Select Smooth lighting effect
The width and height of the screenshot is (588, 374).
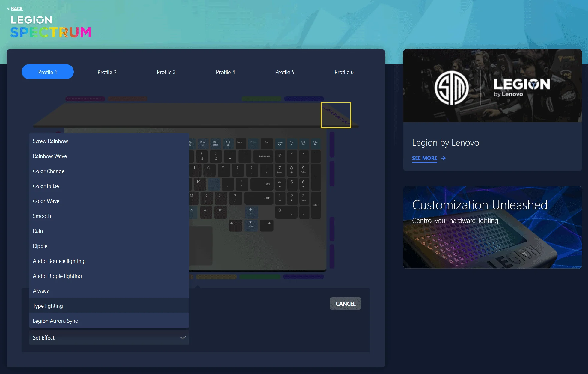109,216
